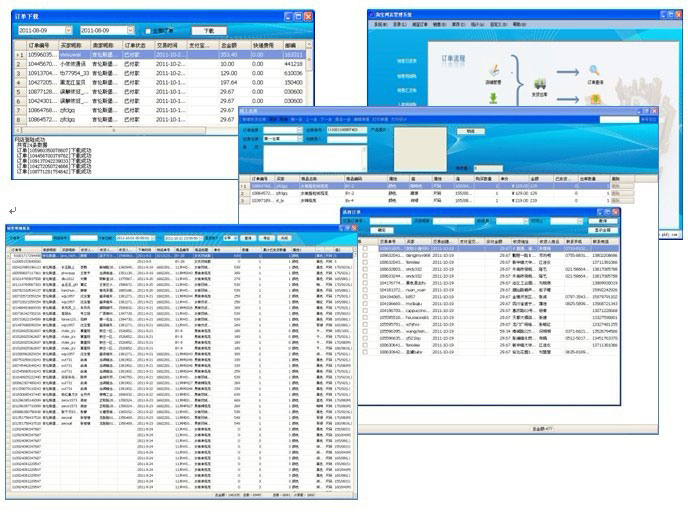
Task: Select order row with buyer 小依依通讯
Action: [x=161, y=64]
